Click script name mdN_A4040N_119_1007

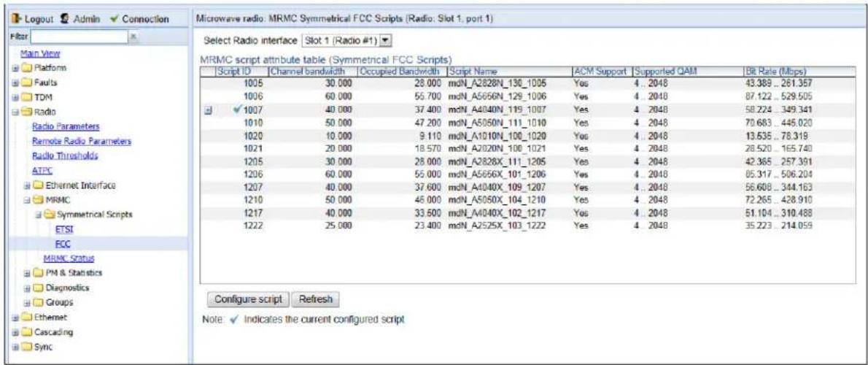point(497,109)
